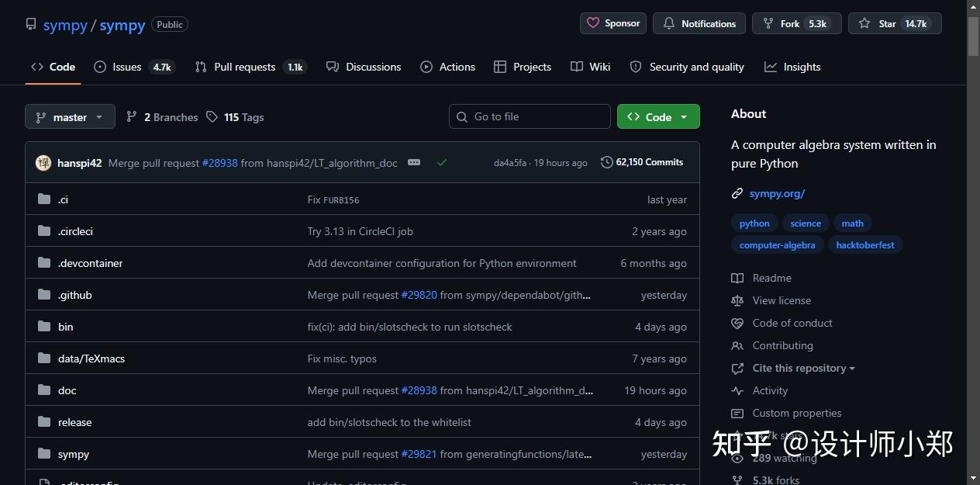Click the commit details ellipsis icon
The height and width of the screenshot is (485, 980).
click(414, 162)
